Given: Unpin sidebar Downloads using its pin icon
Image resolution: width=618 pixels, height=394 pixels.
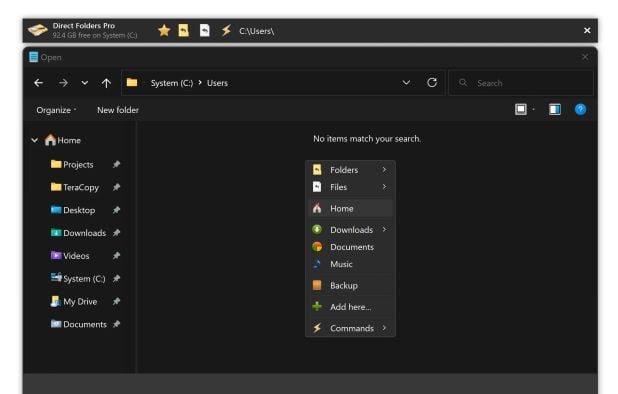Looking at the screenshot, I should [116, 233].
